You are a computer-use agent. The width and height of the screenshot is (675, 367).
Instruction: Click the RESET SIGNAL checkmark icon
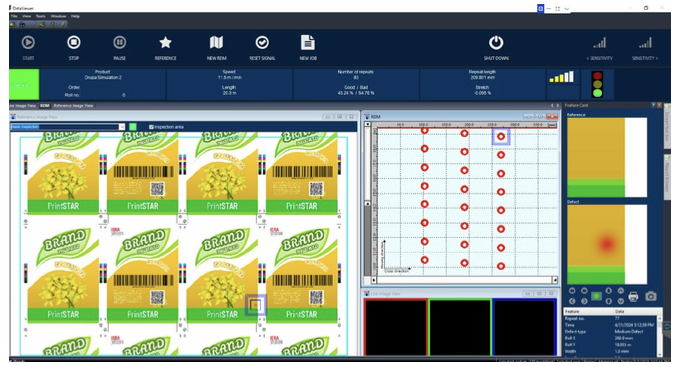pyautogui.click(x=262, y=43)
